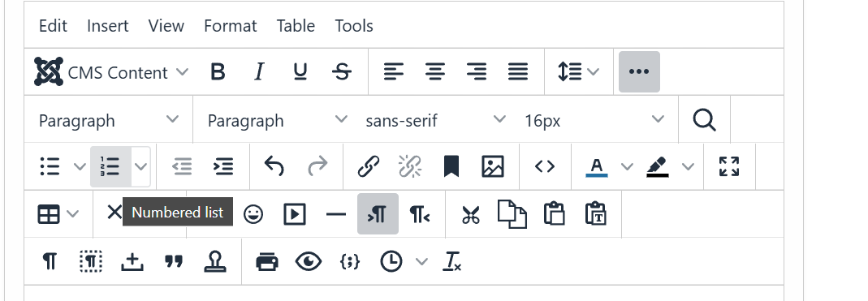Open source code view icon

tap(545, 166)
